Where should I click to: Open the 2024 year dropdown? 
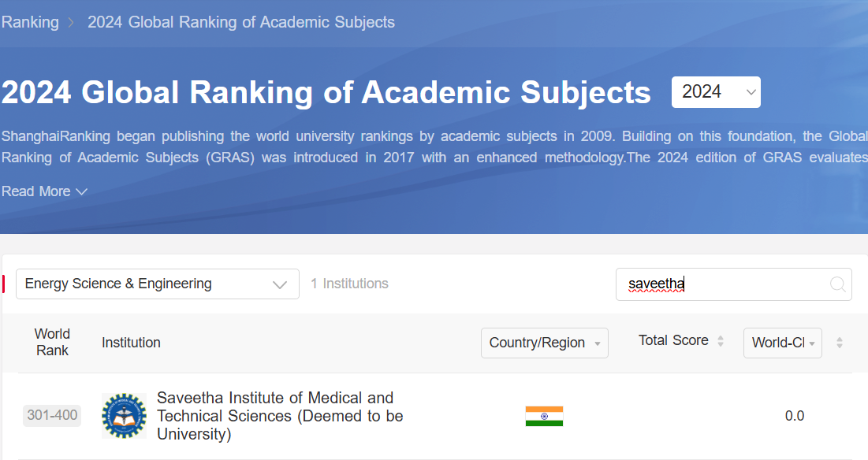pos(715,92)
